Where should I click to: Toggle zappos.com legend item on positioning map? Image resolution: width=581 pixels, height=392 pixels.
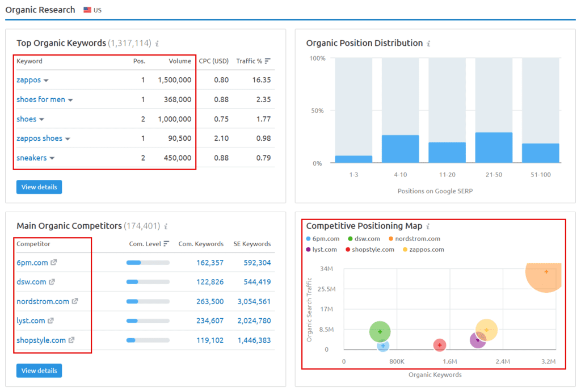click(423, 250)
